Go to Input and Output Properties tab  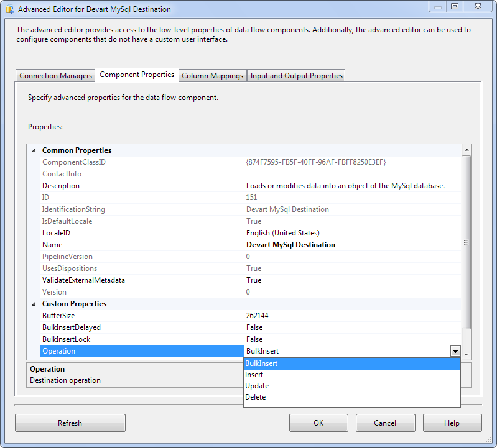click(x=296, y=76)
